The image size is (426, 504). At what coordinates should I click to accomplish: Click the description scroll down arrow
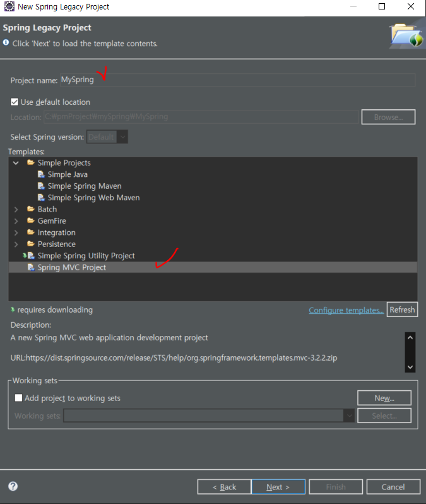410,367
